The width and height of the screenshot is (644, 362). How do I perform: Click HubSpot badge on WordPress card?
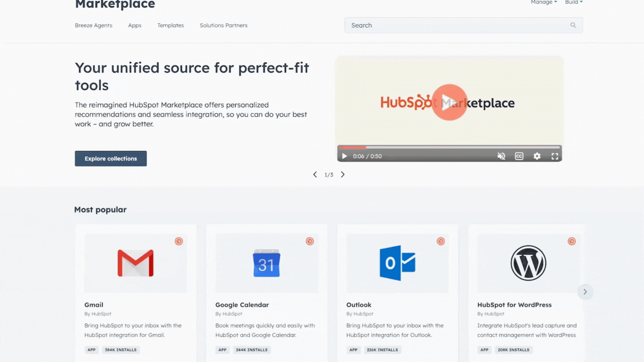point(572,241)
